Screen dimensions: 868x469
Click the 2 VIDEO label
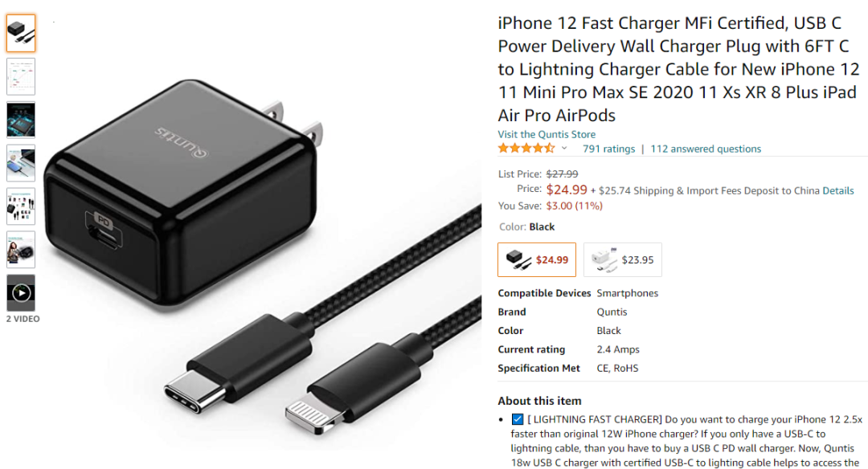point(23,319)
